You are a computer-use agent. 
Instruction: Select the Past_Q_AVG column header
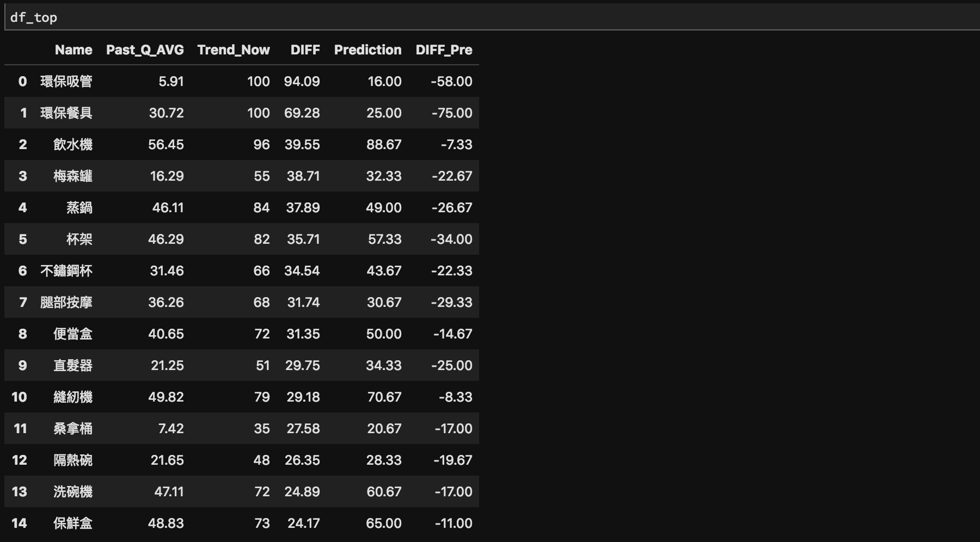coord(145,50)
